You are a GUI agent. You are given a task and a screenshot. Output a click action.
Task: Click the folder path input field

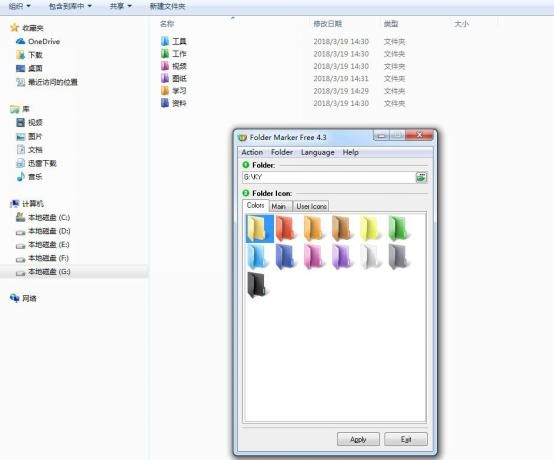(x=329, y=177)
